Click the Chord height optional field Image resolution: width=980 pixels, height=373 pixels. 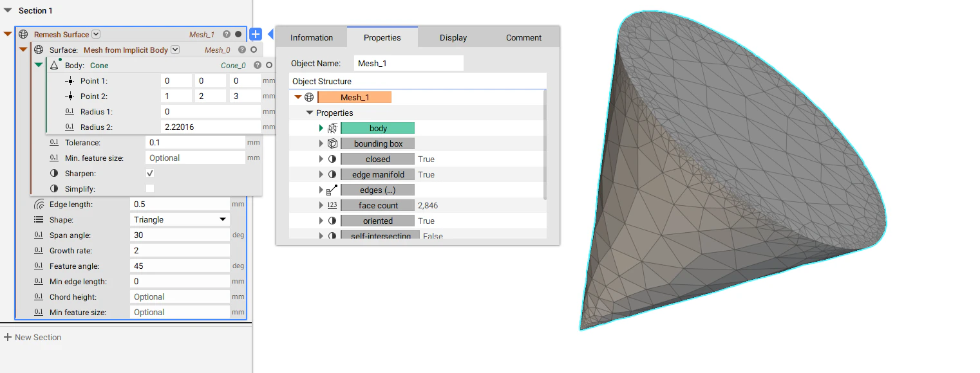pyautogui.click(x=180, y=296)
